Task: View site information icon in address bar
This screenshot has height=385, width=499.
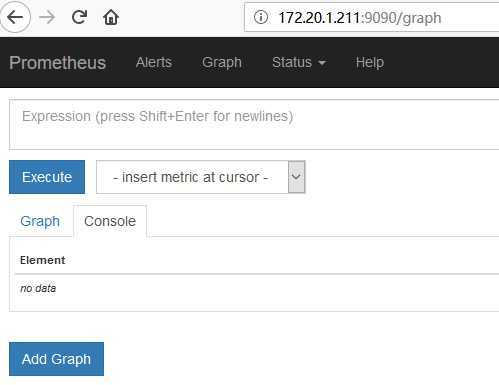Action: 261,17
